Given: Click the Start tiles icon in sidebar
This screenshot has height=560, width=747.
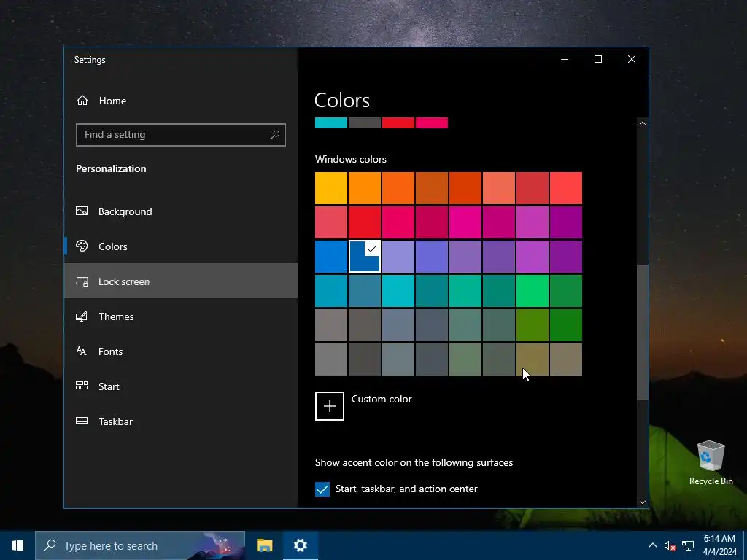Looking at the screenshot, I should [82, 386].
